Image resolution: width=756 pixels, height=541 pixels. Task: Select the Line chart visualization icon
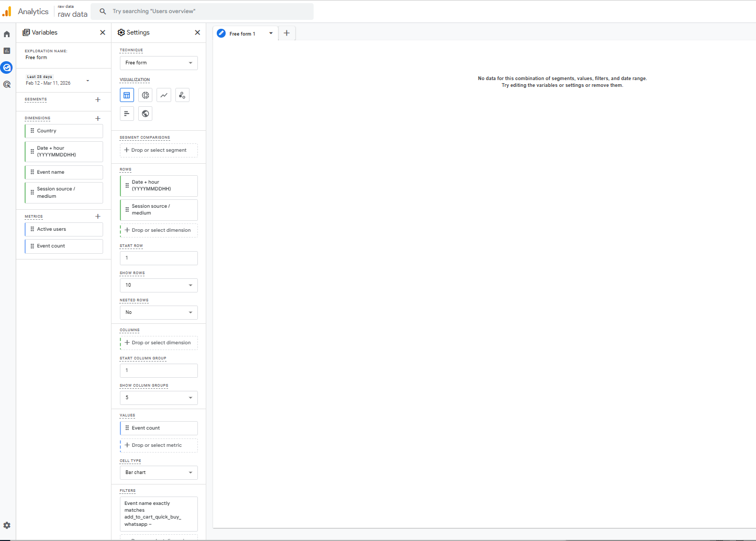tap(164, 95)
